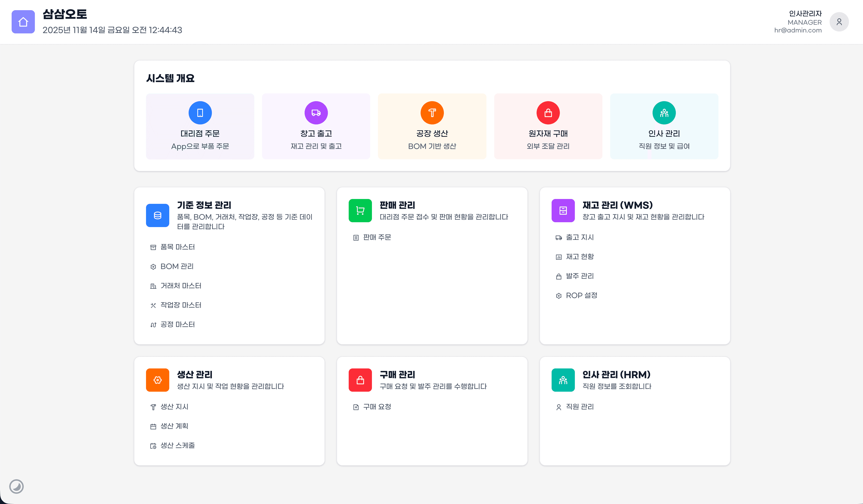Click the green 판매 관리 cart icon
The width and height of the screenshot is (863, 504).
click(360, 210)
